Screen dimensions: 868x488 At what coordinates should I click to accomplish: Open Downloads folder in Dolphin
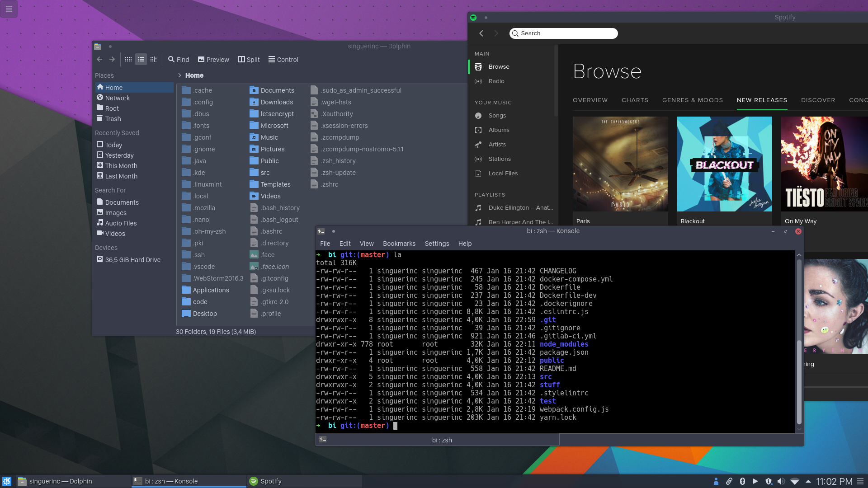276,102
